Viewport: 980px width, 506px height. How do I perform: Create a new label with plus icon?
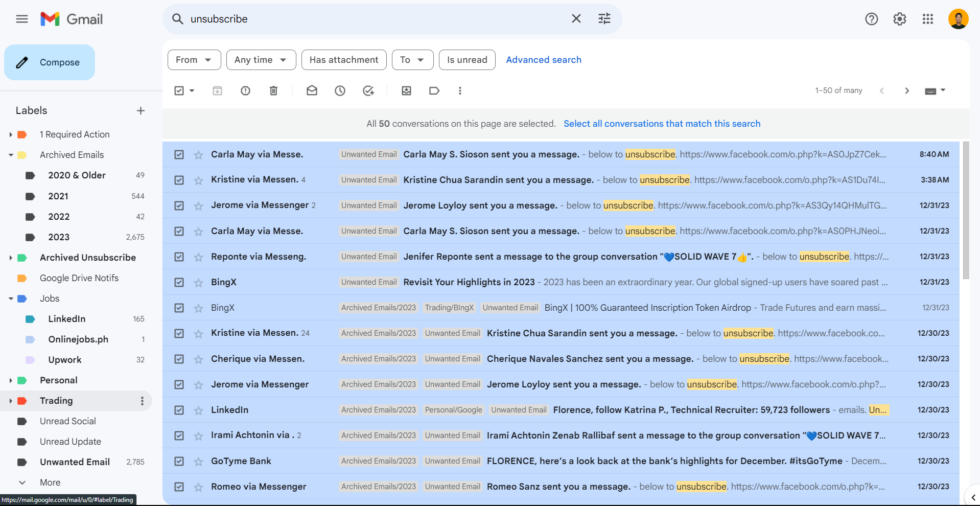(141, 110)
